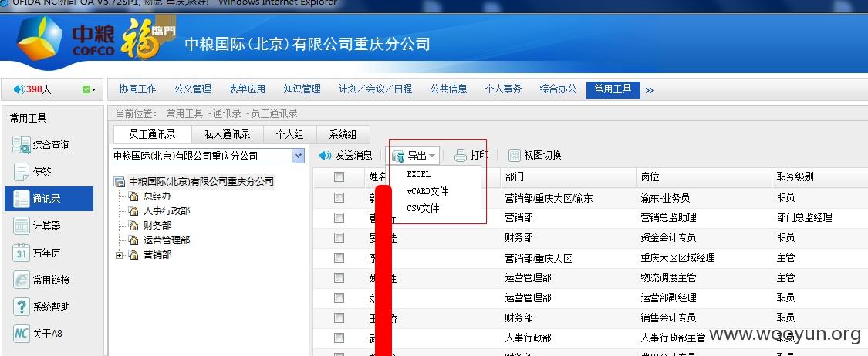868x356 pixels.
Task: Click the 398人 online count
Action: click(39, 89)
